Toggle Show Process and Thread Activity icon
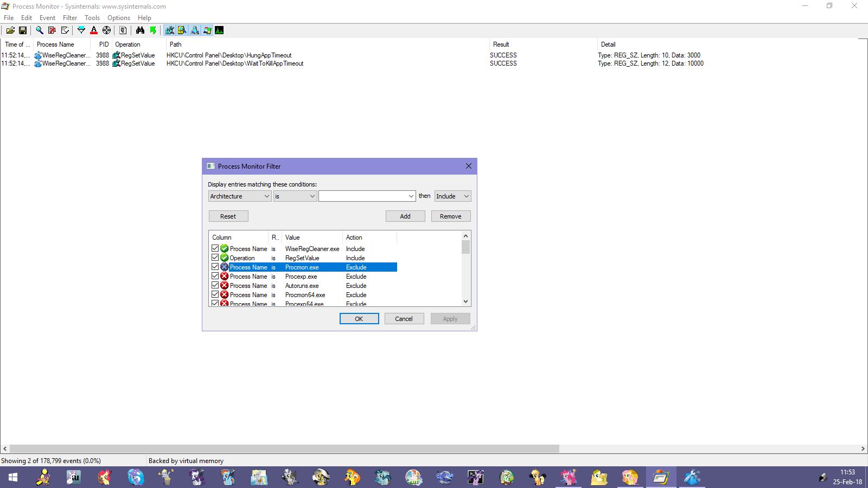Image resolution: width=868 pixels, height=488 pixels. [207, 30]
